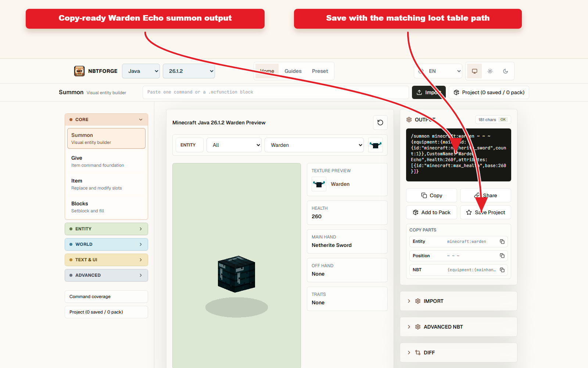
Task: Click the HEALTH 260 card
Action: (x=347, y=213)
